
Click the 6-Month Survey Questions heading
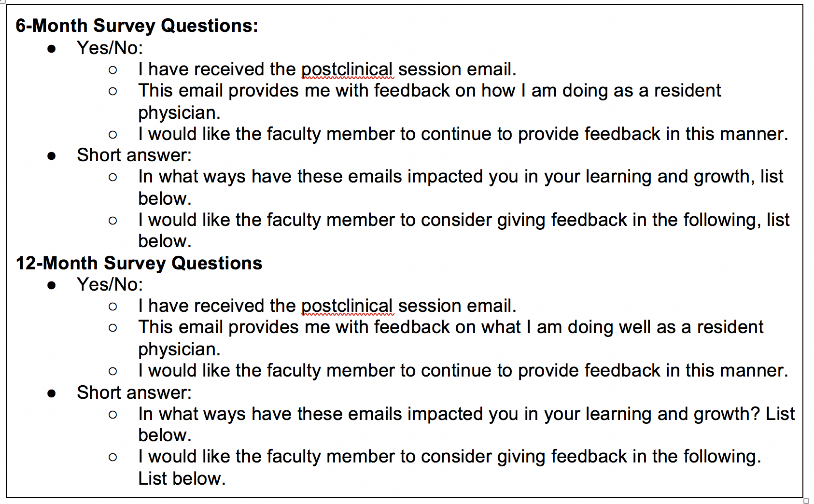click(x=137, y=26)
